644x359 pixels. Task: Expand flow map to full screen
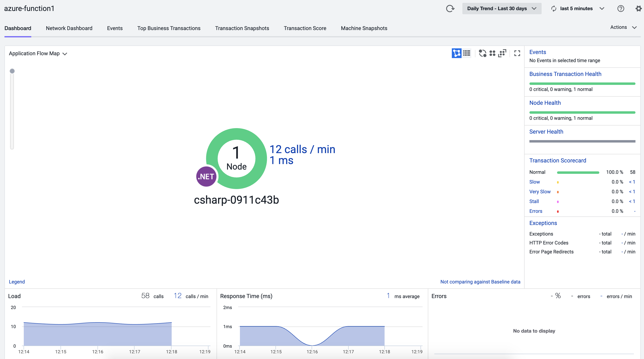pyautogui.click(x=517, y=53)
